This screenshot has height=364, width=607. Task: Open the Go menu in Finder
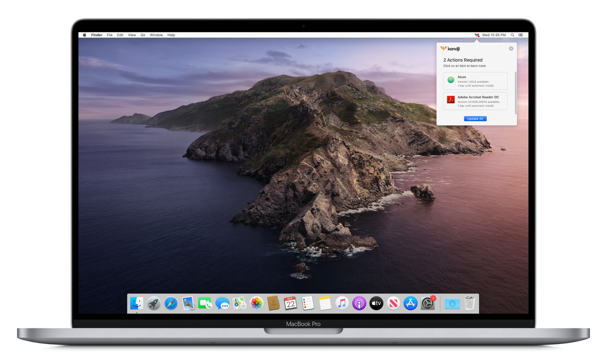[x=143, y=35]
